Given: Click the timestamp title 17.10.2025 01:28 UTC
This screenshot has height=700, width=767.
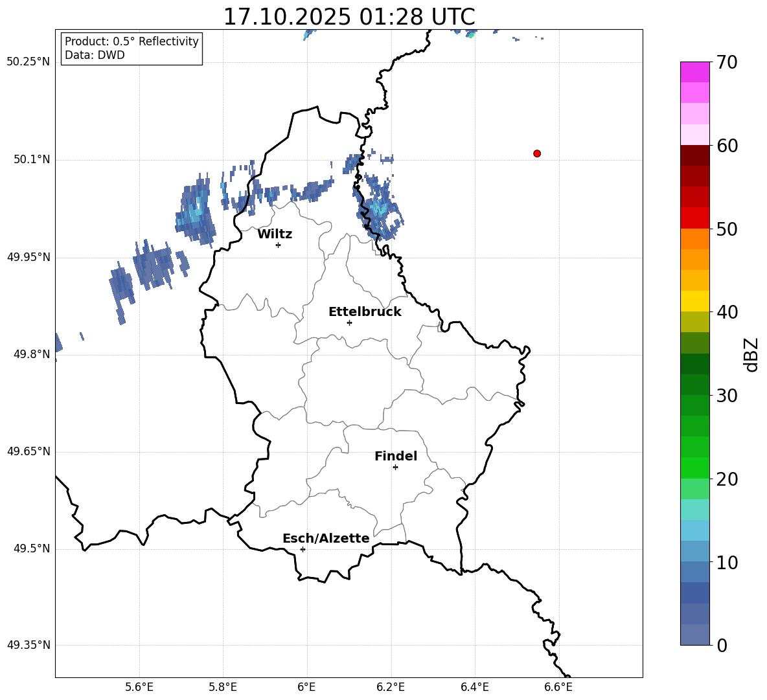Looking at the screenshot, I should tap(349, 17).
